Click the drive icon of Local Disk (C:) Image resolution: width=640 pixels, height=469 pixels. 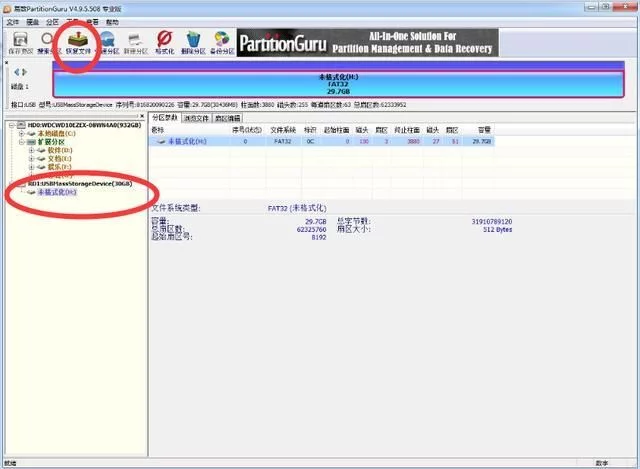tap(31, 133)
